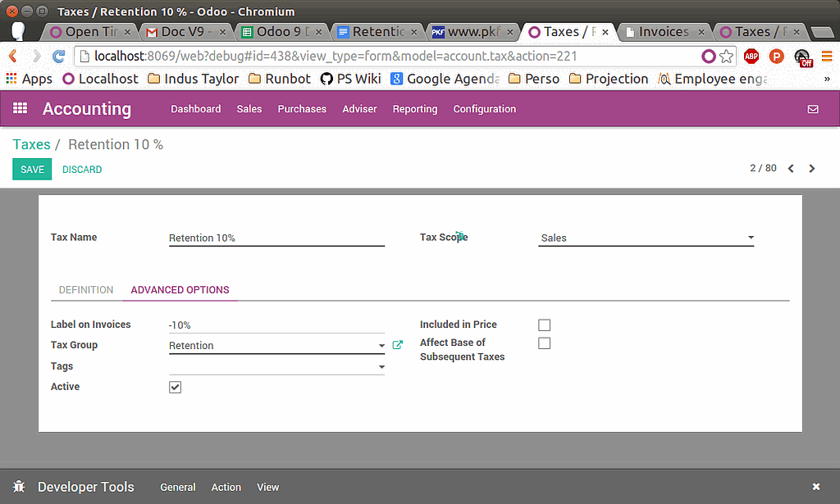840x504 pixels.
Task: Uncheck the Active checkbox
Action: 175,387
